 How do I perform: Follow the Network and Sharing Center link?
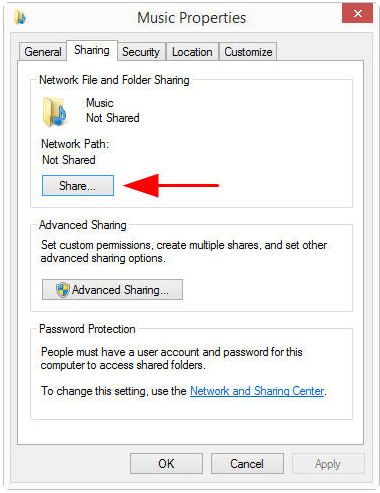pos(257,391)
